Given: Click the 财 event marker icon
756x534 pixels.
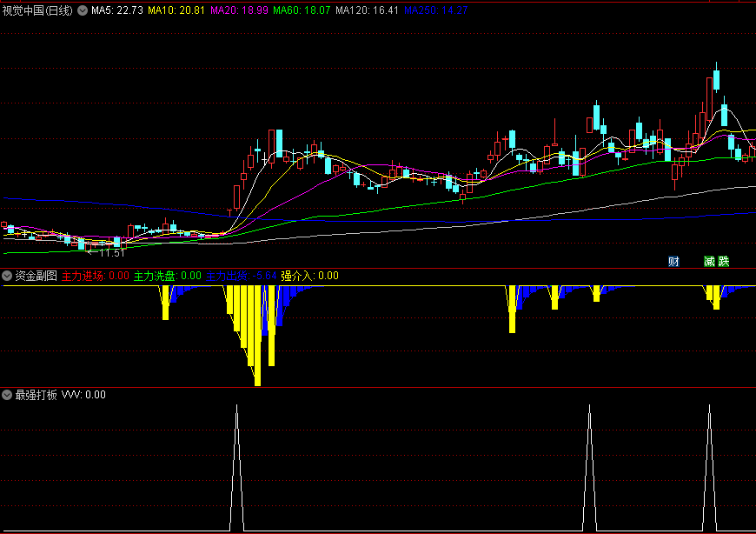Looking at the screenshot, I should 673,262.
